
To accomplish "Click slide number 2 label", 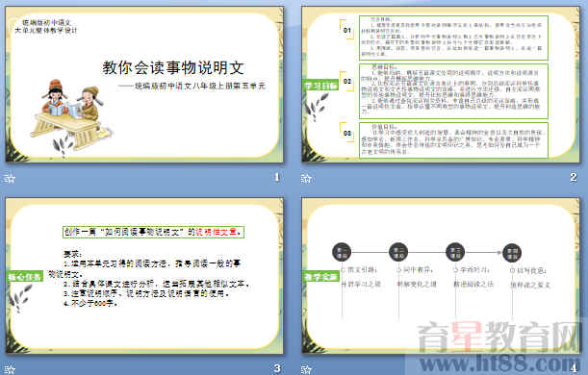I will pyautogui.click(x=574, y=177).
